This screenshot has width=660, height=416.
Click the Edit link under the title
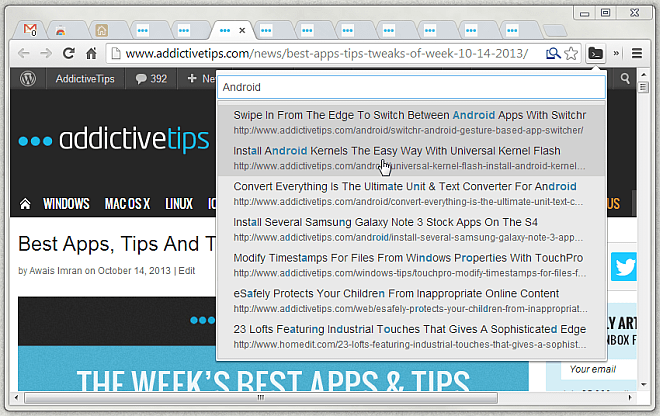pyautogui.click(x=186, y=271)
